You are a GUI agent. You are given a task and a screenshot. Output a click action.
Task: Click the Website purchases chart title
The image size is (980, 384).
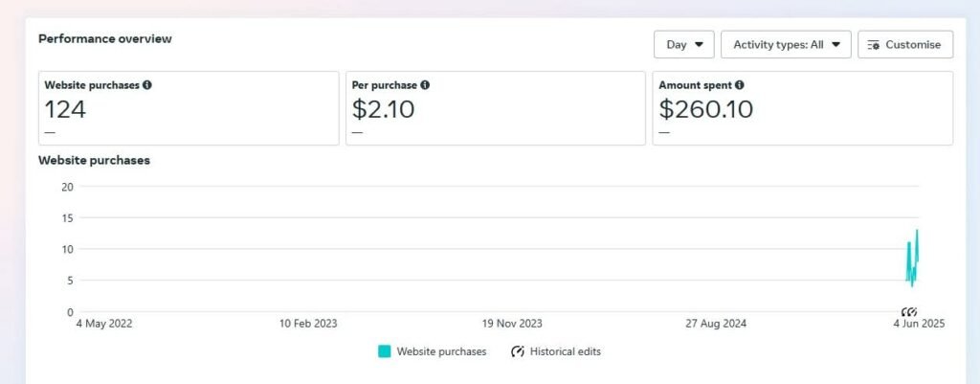(x=95, y=160)
